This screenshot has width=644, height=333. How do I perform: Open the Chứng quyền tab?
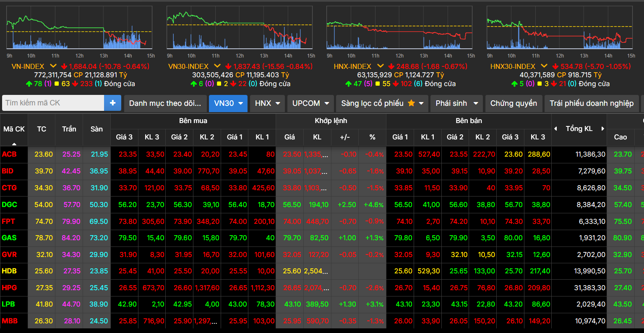click(x=514, y=103)
